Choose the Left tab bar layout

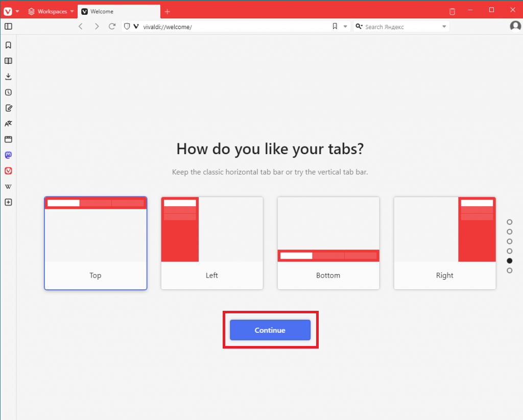point(212,243)
